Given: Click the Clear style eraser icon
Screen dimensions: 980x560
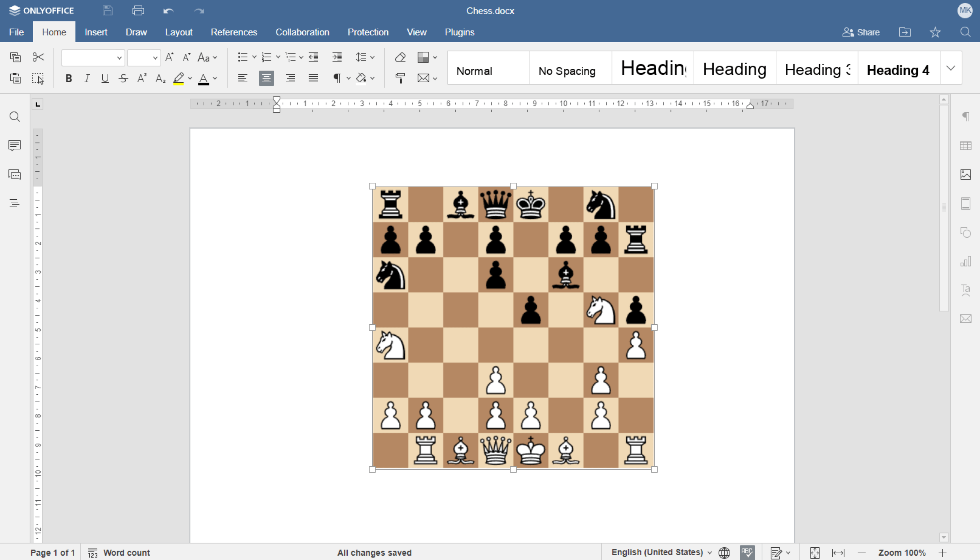Looking at the screenshot, I should tap(400, 57).
